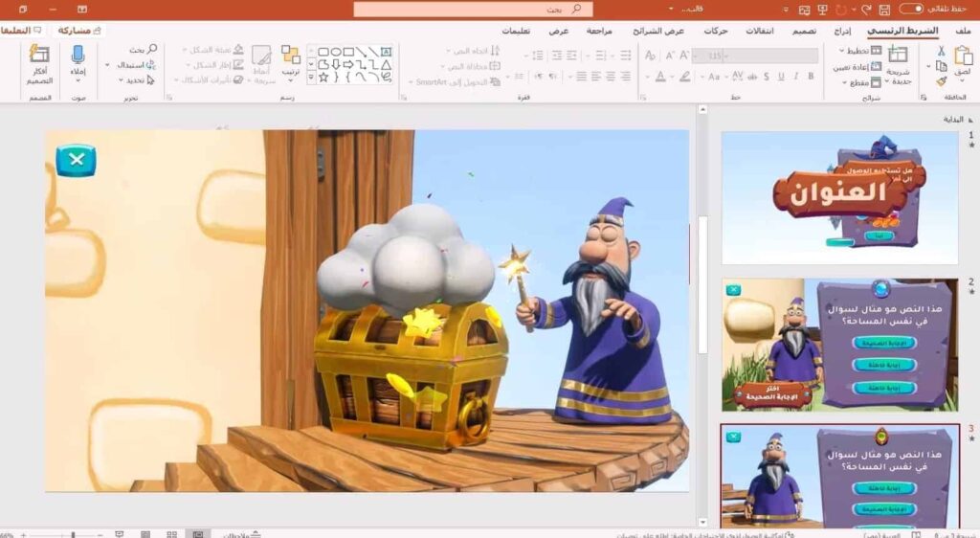Expand the shapes gallery more arrow
980x538 pixels.
tap(311, 78)
